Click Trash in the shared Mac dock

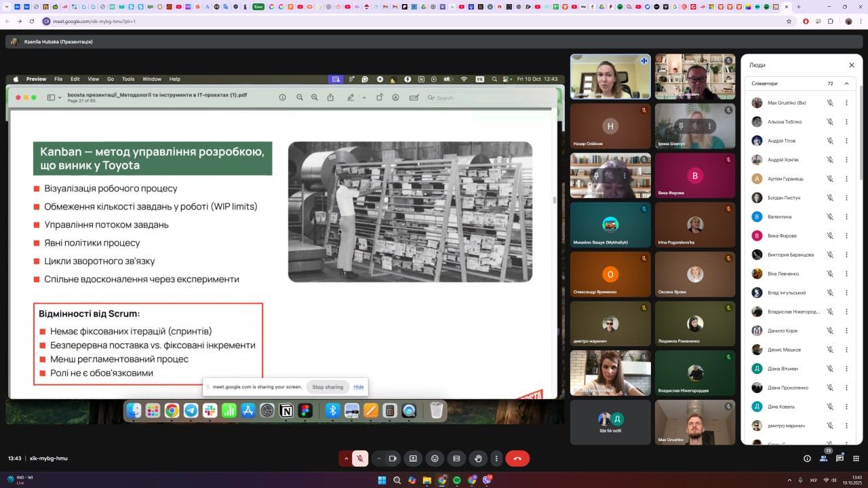pos(437,411)
